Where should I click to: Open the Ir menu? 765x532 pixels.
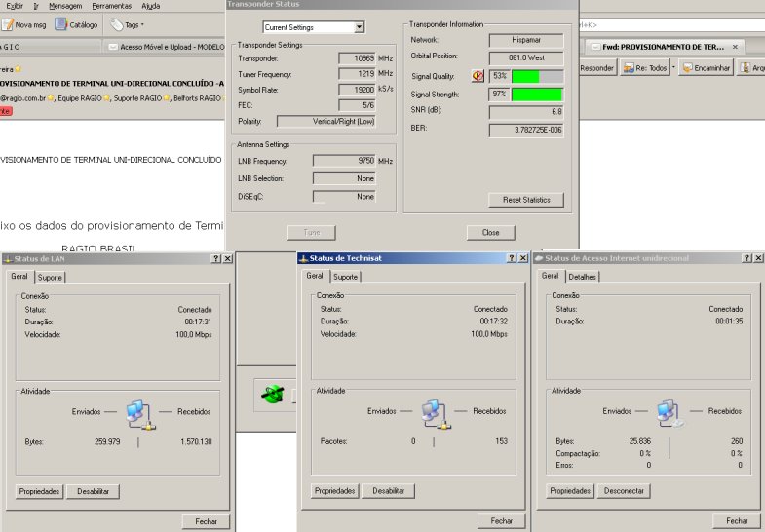[x=36, y=6]
